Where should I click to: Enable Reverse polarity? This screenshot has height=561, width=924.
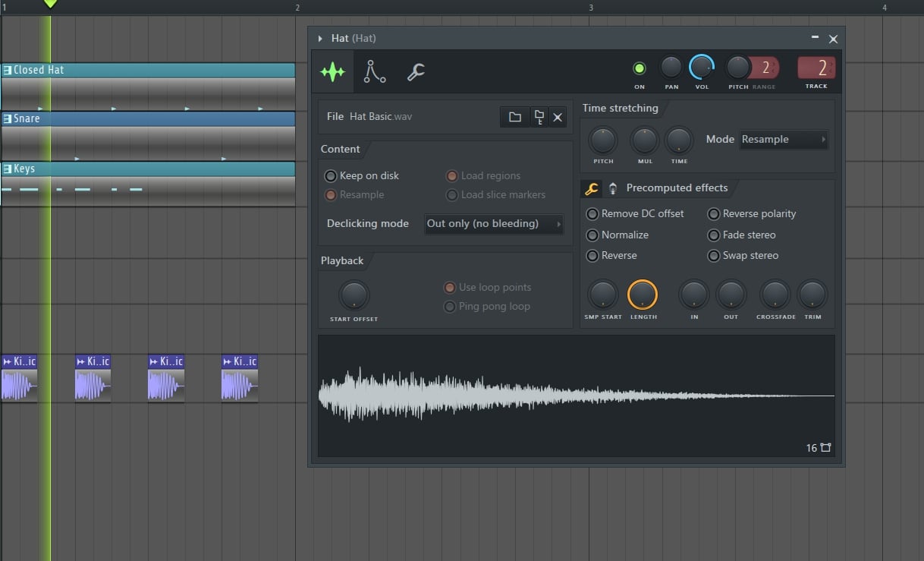coord(714,214)
